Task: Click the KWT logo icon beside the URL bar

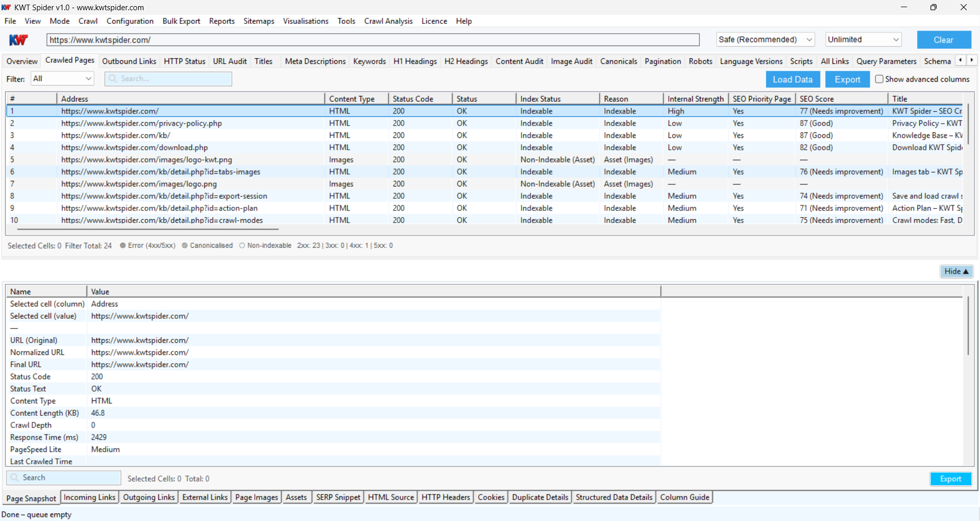Action: coord(19,39)
